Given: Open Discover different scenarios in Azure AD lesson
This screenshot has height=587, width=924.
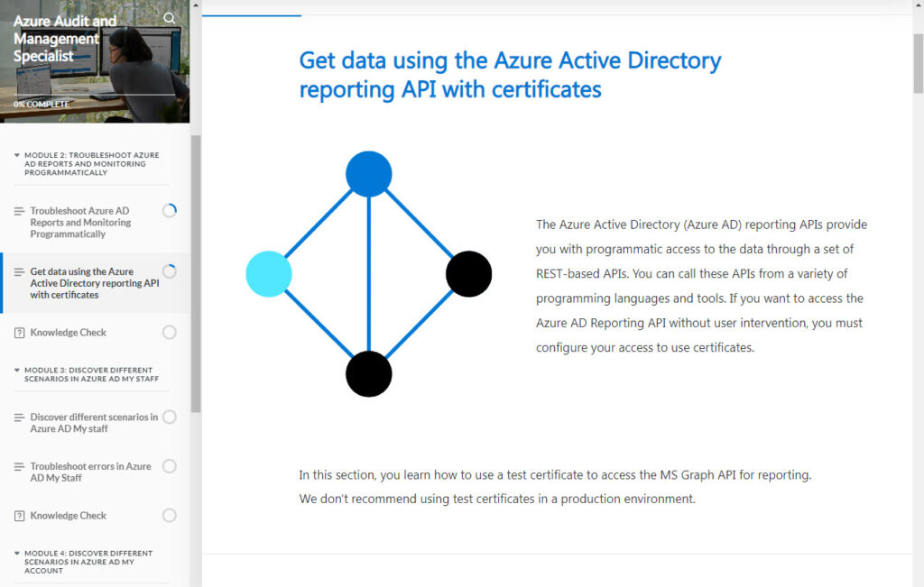Looking at the screenshot, I should [x=93, y=423].
